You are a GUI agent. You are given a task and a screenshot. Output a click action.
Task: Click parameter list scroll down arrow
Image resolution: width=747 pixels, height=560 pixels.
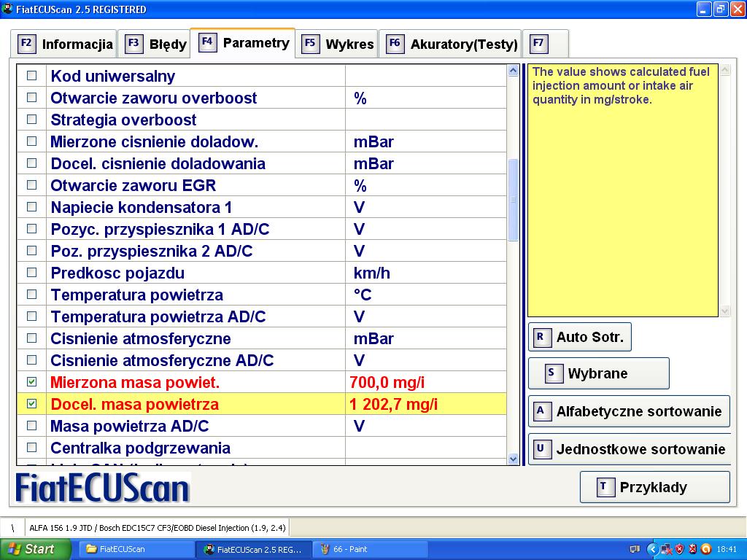[513, 459]
